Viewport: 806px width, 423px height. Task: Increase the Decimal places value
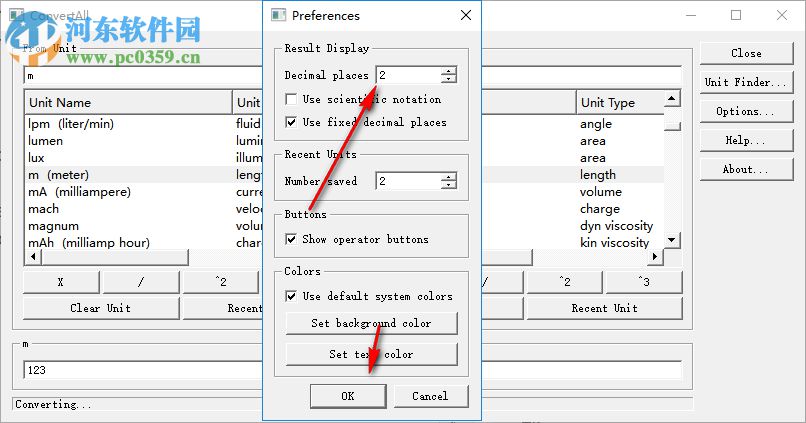coord(449,71)
